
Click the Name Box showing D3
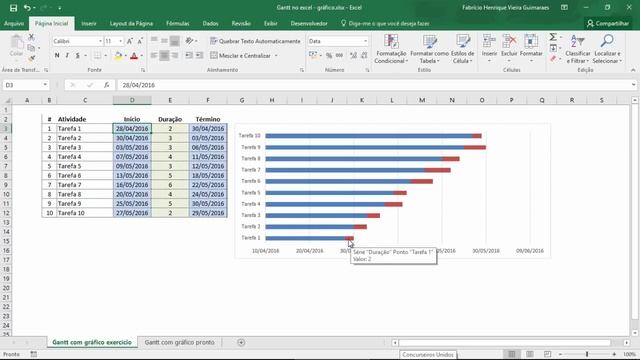[x=25, y=85]
